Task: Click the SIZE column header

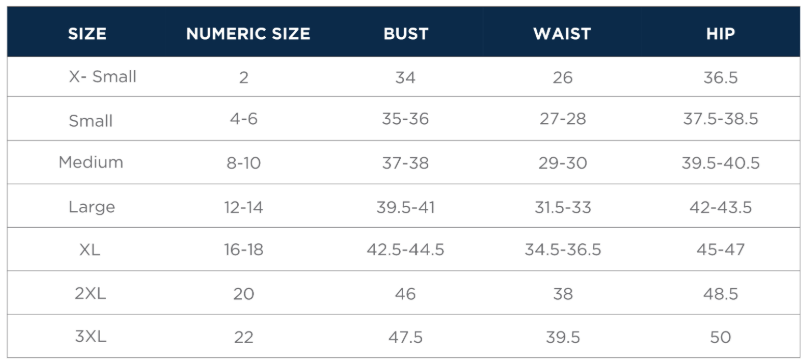Action: point(87,34)
